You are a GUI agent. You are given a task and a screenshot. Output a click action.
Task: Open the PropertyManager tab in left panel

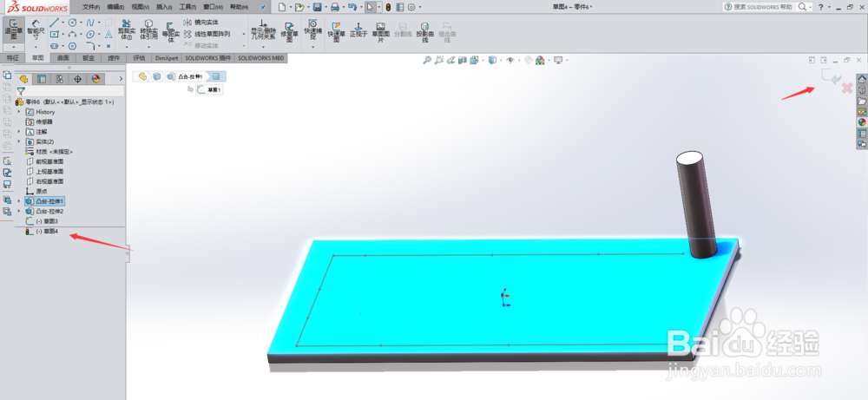(41, 79)
